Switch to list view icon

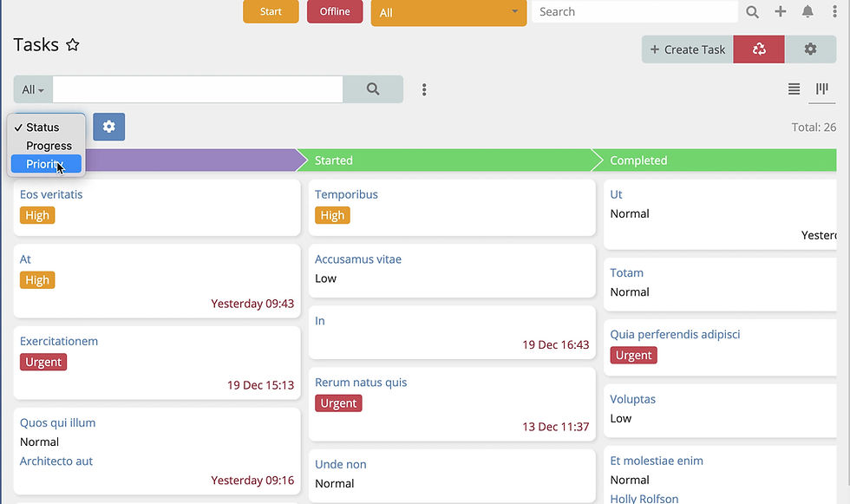pyautogui.click(x=794, y=88)
